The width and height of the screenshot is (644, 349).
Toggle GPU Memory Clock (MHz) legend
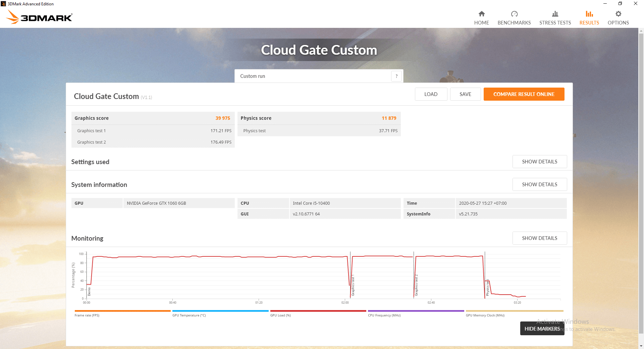[x=514, y=313]
